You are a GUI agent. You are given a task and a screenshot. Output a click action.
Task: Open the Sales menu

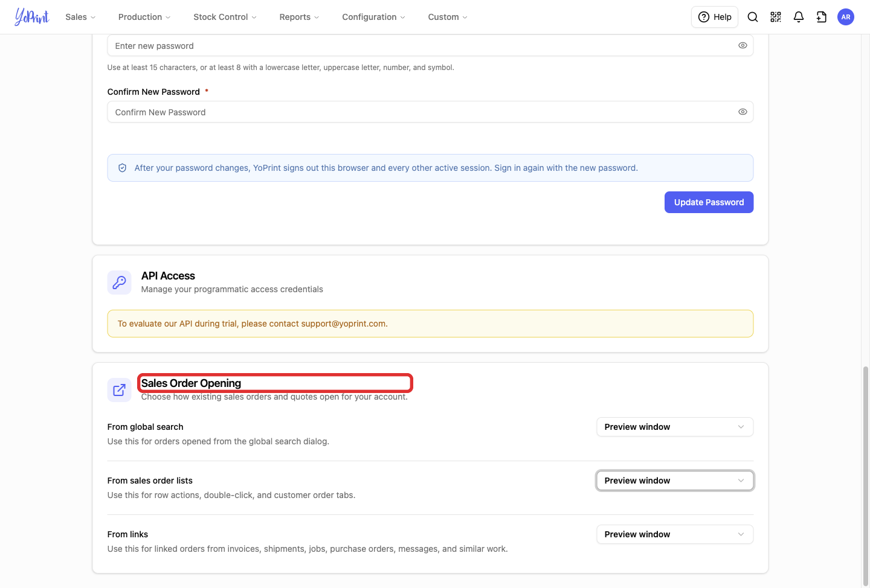pyautogui.click(x=80, y=17)
